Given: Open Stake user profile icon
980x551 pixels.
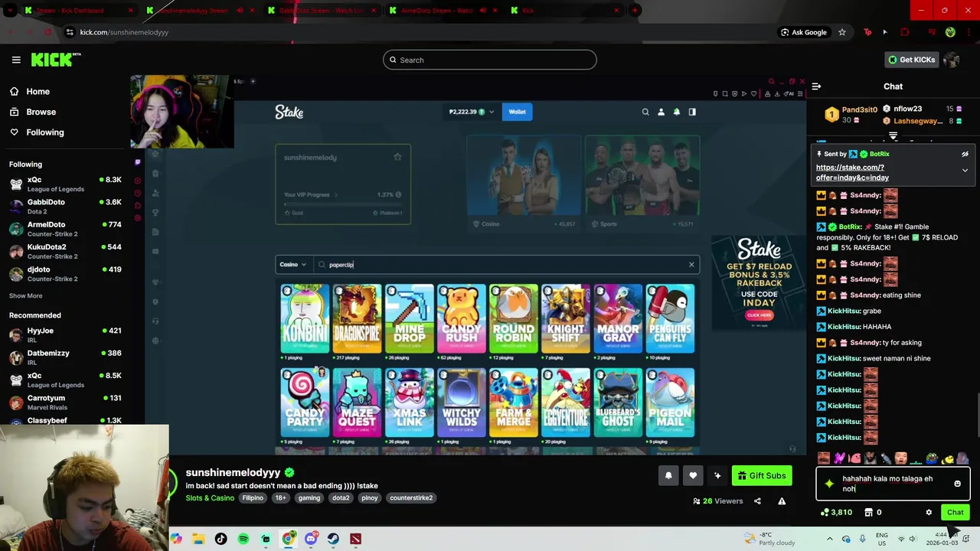Looking at the screenshot, I should click(661, 112).
